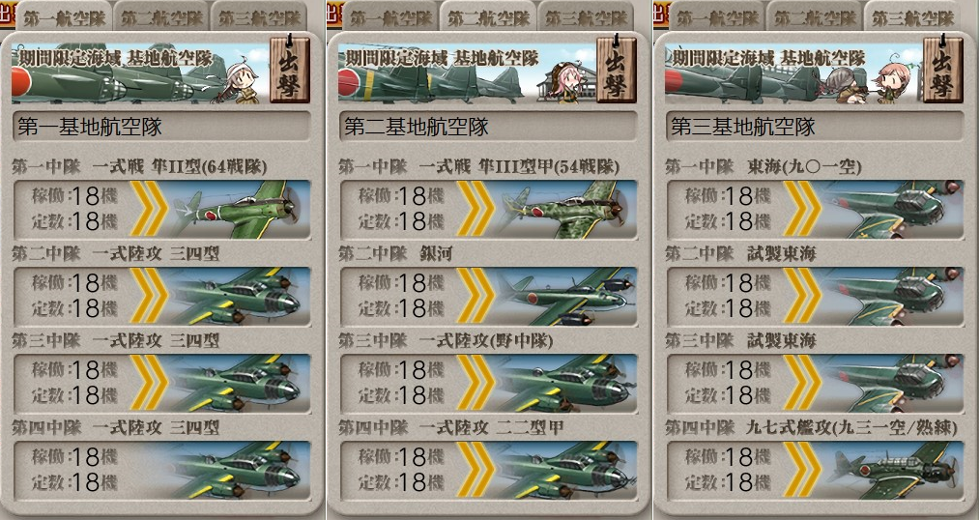Open the yellow chevron of the 銀河 slot

[476, 296]
